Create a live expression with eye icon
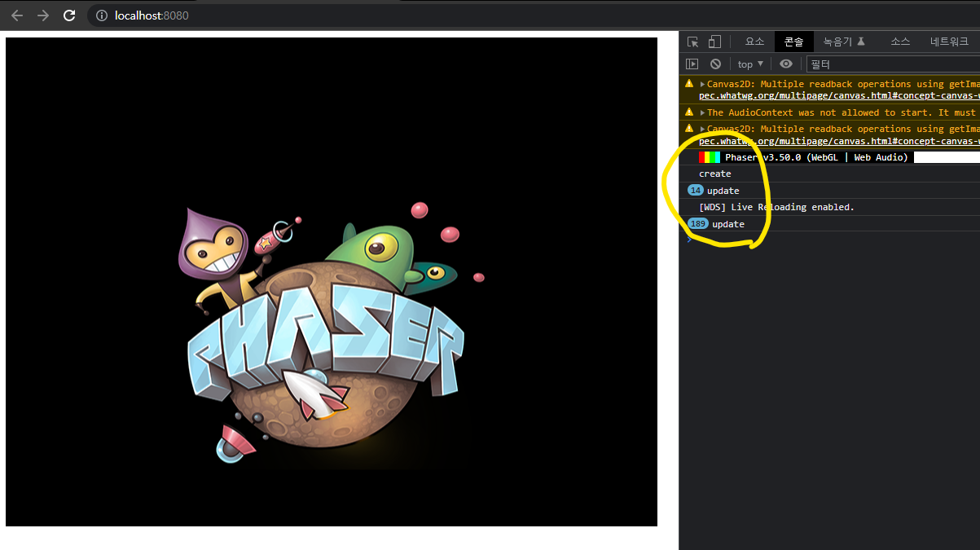This screenshot has width=980, height=550. coord(785,64)
